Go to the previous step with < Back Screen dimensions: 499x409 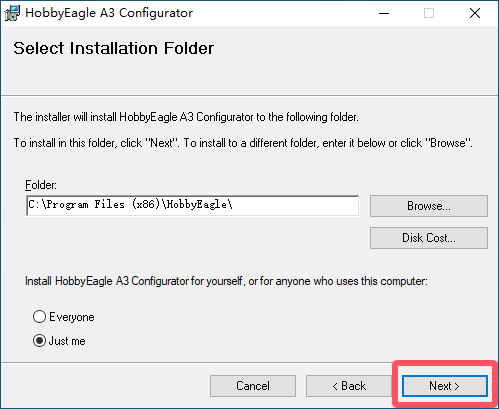[x=349, y=386]
